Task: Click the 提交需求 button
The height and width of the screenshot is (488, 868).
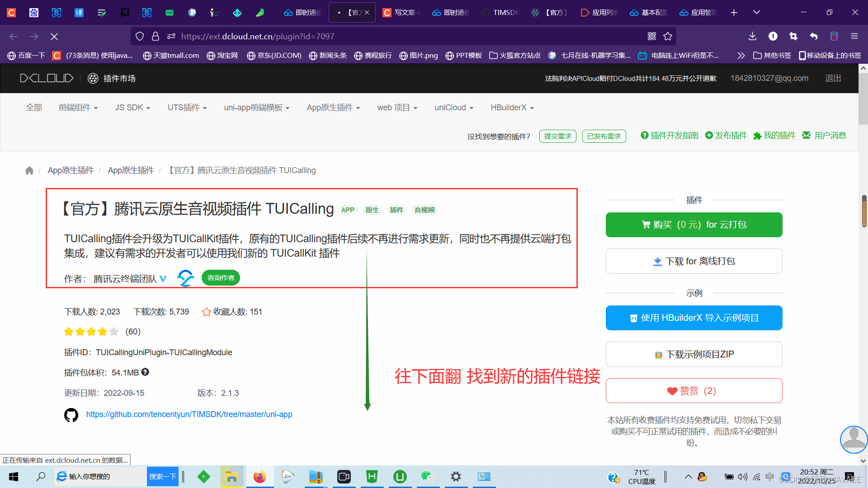Action: pos(558,136)
